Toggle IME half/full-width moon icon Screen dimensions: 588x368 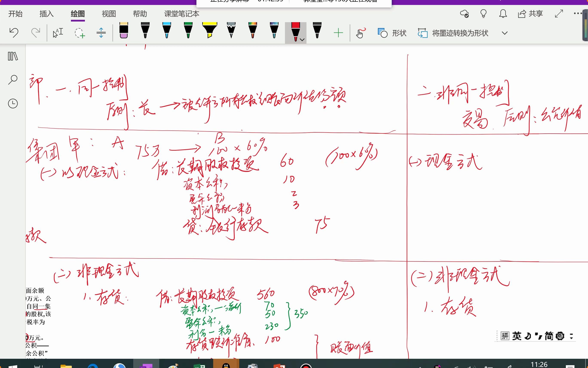click(x=528, y=336)
